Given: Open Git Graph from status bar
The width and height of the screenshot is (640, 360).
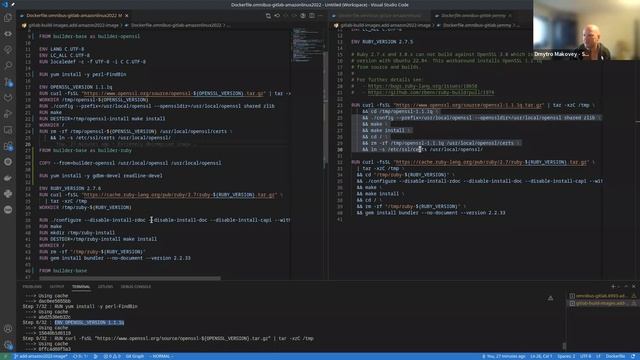Looking at the screenshot, I should (135, 356).
